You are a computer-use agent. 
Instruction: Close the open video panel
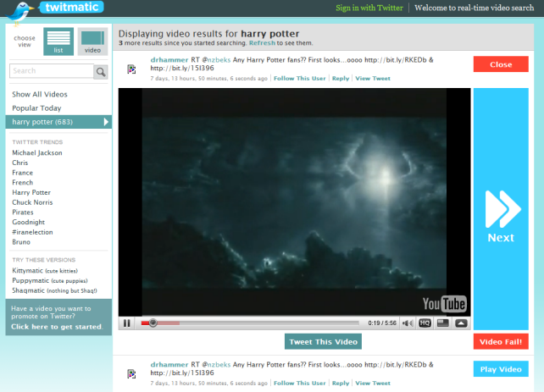[501, 64]
